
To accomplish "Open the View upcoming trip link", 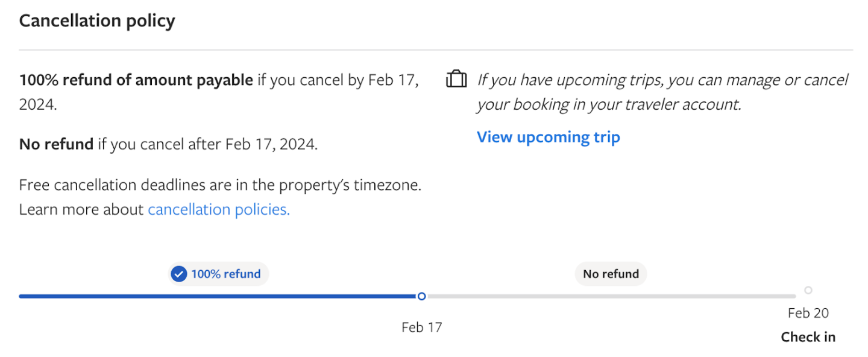I will 548,137.
